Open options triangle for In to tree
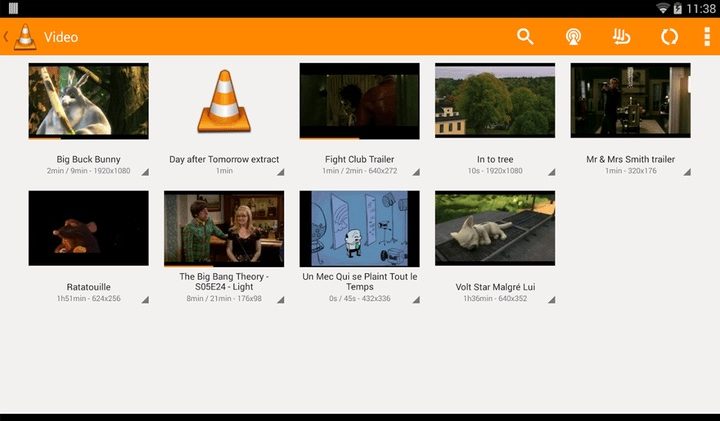720x421 pixels. [x=550, y=172]
